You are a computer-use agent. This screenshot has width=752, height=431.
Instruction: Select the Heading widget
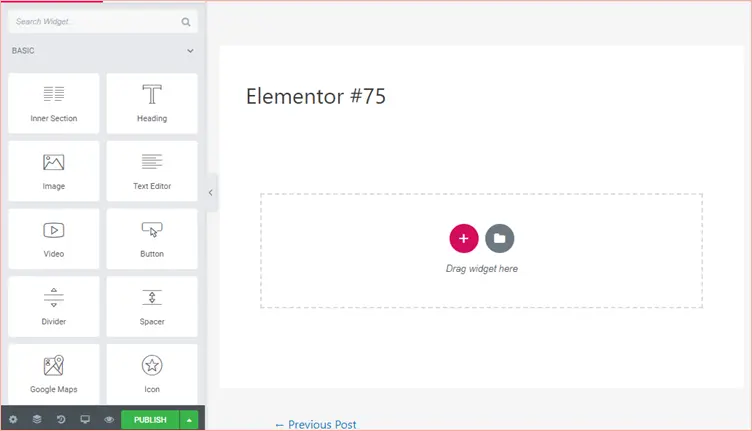point(152,103)
